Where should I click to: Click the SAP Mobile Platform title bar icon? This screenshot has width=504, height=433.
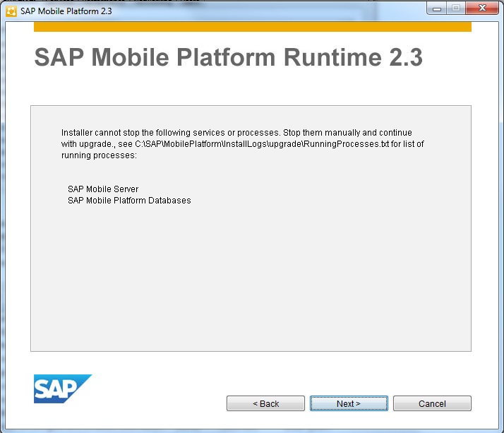coord(11,11)
